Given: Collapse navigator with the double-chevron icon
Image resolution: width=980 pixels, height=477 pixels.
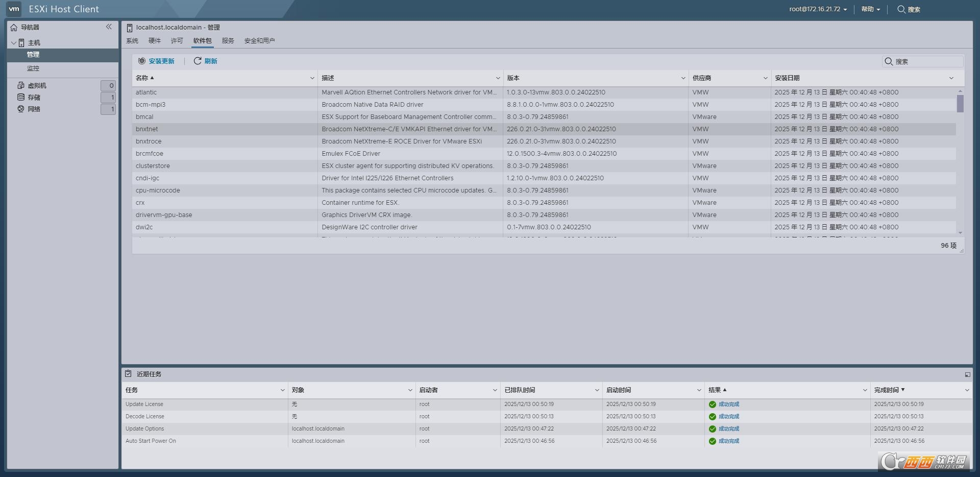Looking at the screenshot, I should click(x=109, y=27).
